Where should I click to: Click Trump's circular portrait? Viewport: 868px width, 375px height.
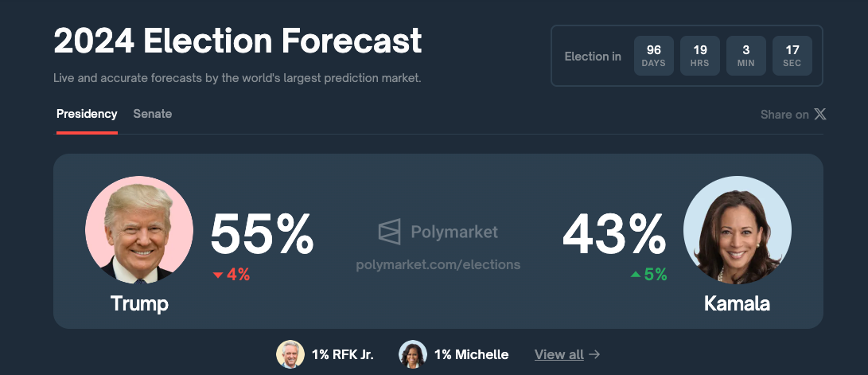point(139,230)
